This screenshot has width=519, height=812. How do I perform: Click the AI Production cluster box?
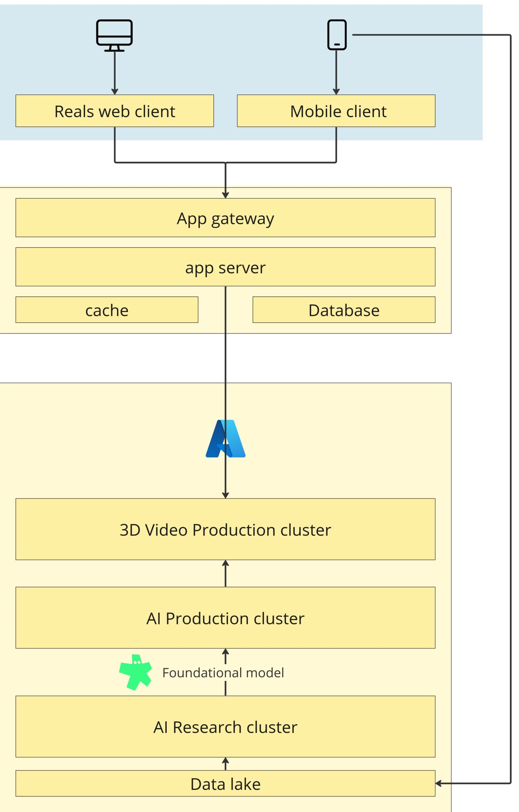coord(225,618)
